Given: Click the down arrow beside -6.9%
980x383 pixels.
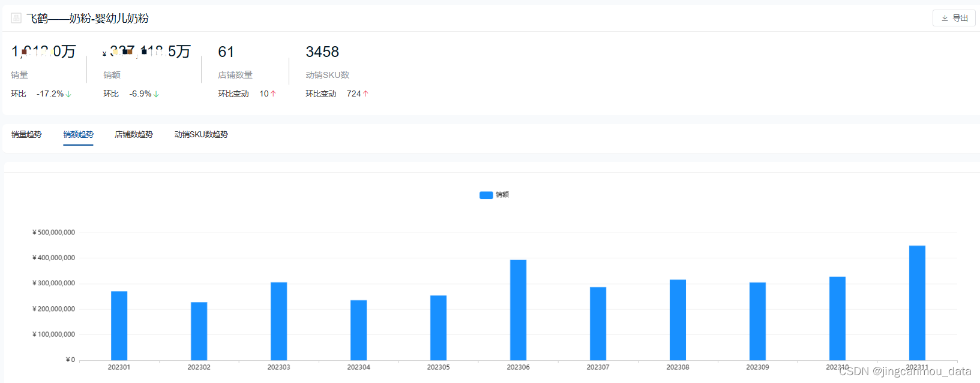Looking at the screenshot, I should tap(156, 94).
